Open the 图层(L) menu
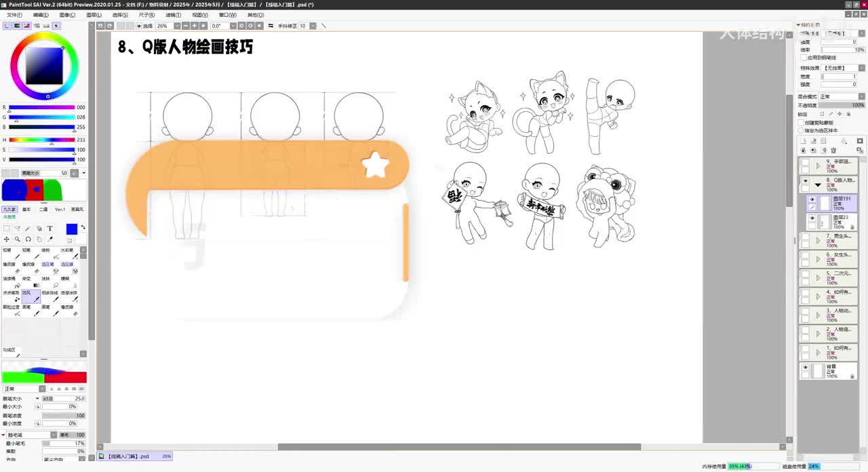 pos(94,15)
